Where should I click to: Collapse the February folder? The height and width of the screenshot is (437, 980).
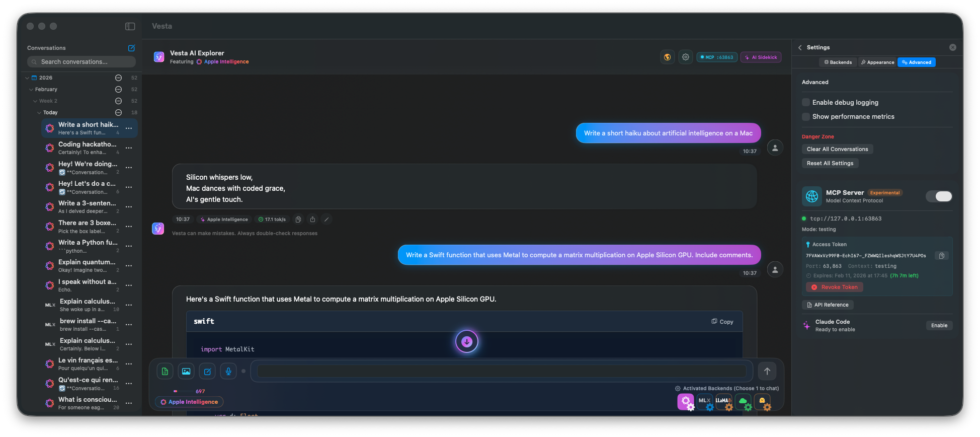(31, 90)
